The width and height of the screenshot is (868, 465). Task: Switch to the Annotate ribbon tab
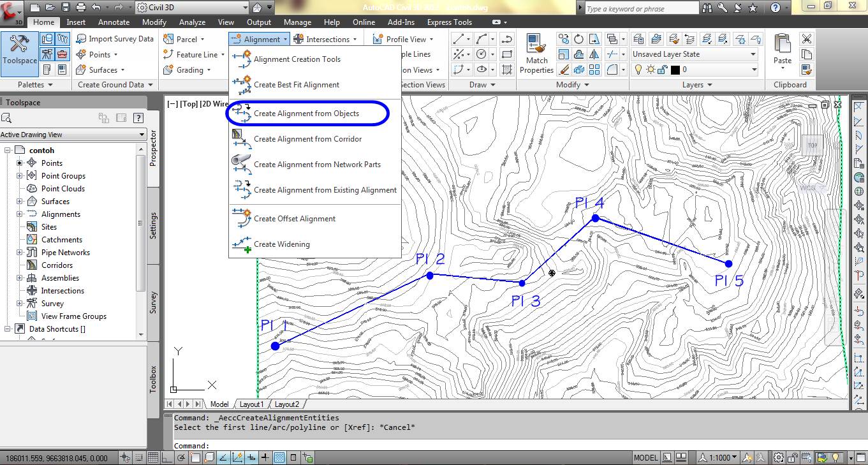click(114, 22)
